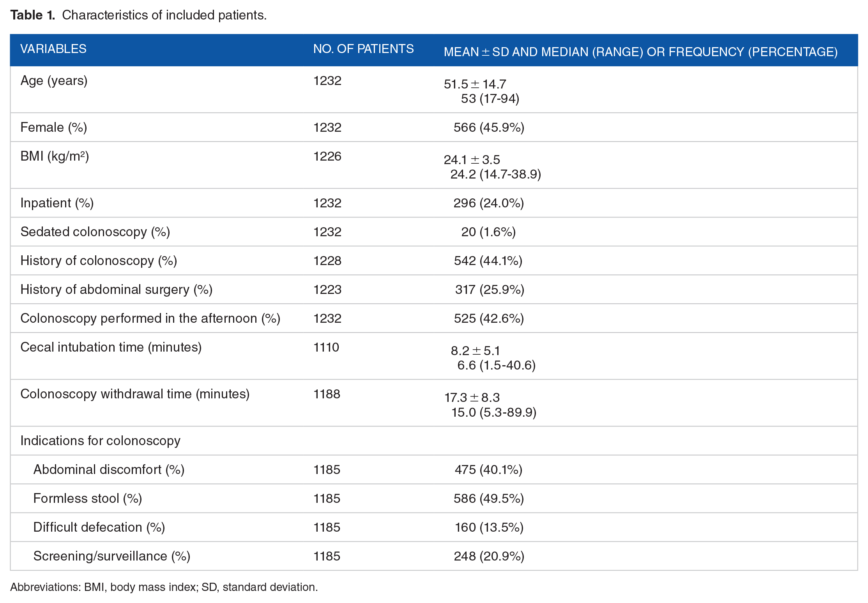The height and width of the screenshot is (603, 868).
Task: Click the Sedated colonoscopy (%) label
Action: pyautogui.click(x=95, y=232)
